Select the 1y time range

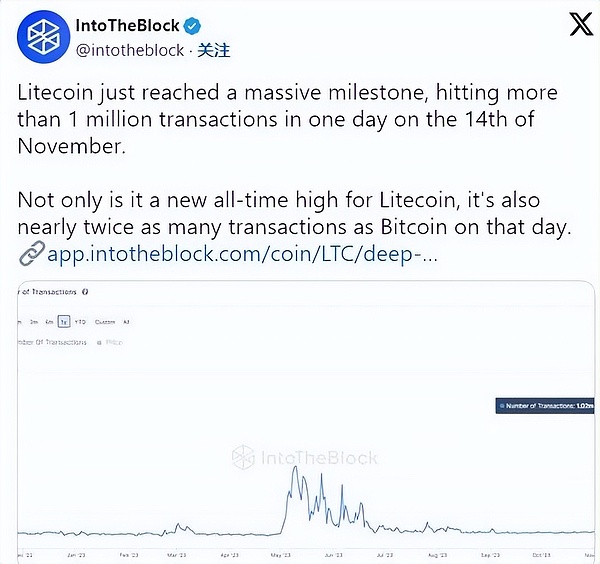63,322
